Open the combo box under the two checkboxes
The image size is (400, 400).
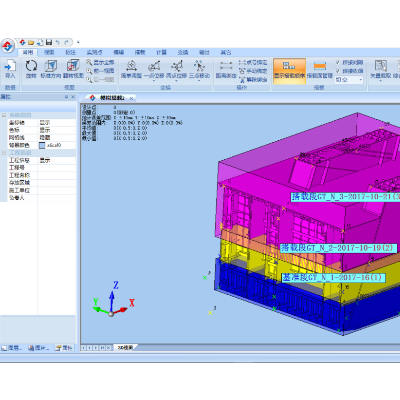(x=349, y=80)
